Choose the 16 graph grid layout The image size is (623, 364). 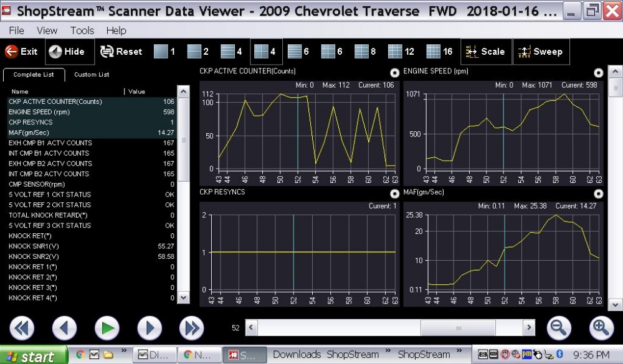point(439,52)
